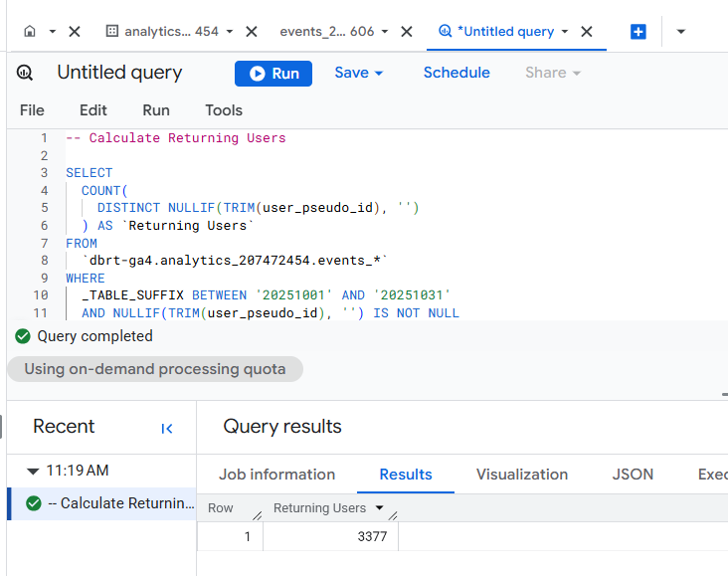Click Using on-demand processing quota chip
Image resolution: width=728 pixels, height=576 pixels.
pos(155,369)
